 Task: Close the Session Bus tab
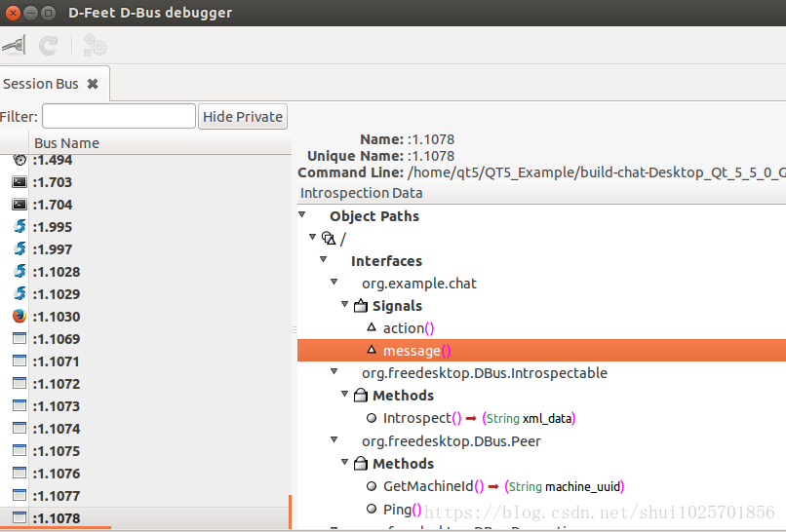coord(93,84)
